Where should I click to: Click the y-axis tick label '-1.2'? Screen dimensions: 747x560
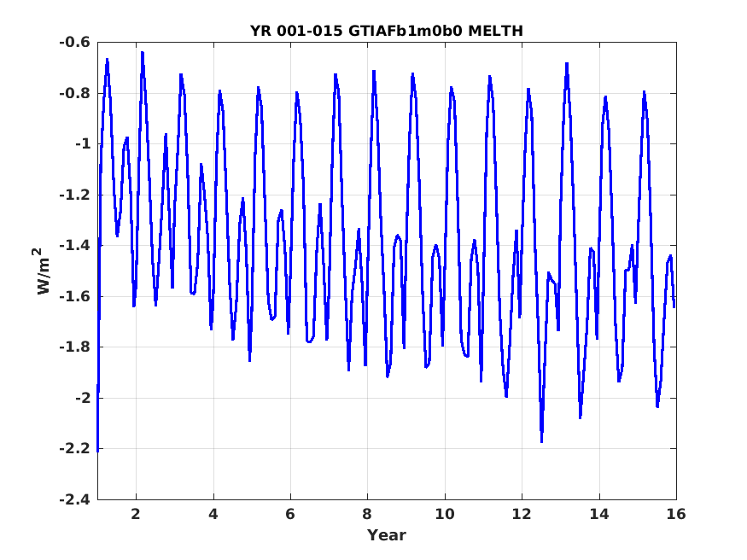[x=75, y=195]
